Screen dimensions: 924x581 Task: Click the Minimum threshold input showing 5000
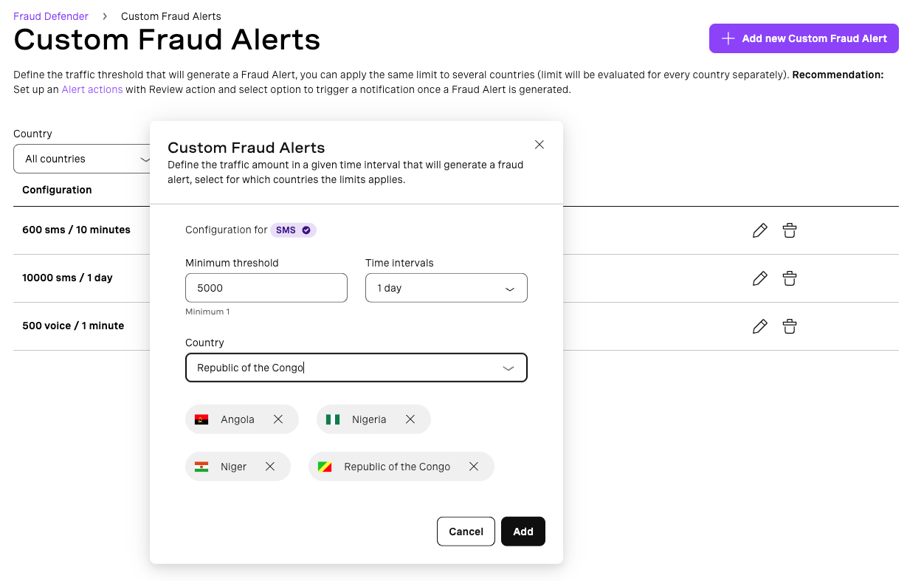(266, 288)
